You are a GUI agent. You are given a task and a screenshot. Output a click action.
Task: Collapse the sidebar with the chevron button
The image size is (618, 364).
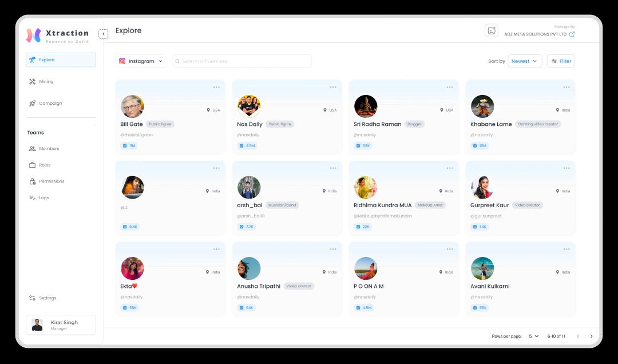(x=103, y=34)
